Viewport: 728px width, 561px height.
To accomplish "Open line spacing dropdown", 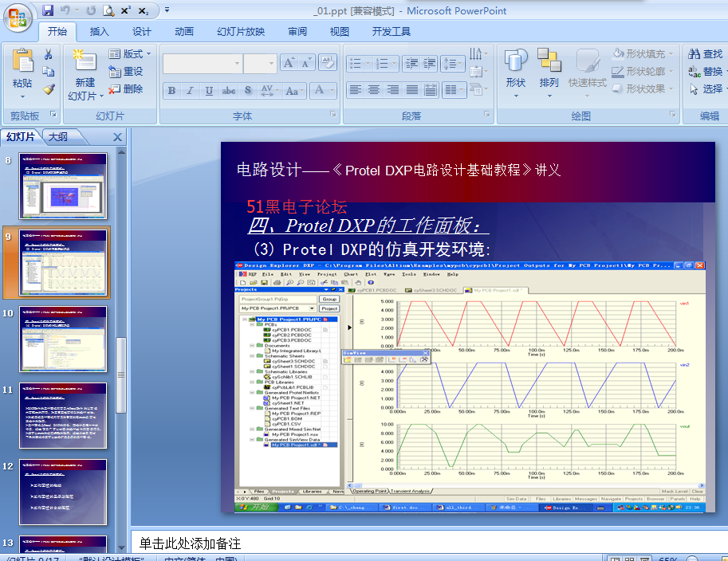I will 453,63.
